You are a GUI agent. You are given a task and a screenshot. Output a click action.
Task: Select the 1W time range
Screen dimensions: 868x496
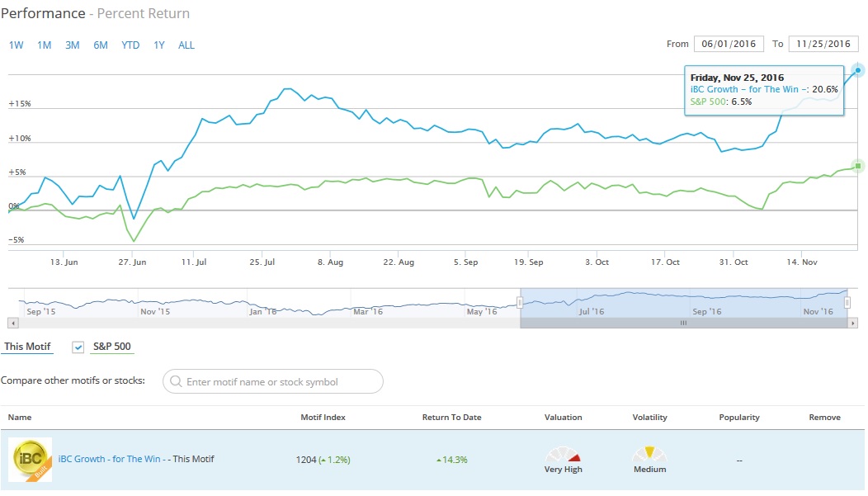pos(16,45)
